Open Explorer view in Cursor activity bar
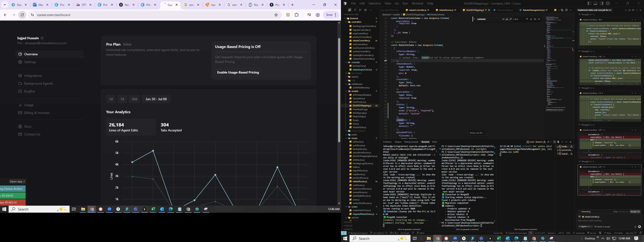The image size is (644, 242). (350, 10)
